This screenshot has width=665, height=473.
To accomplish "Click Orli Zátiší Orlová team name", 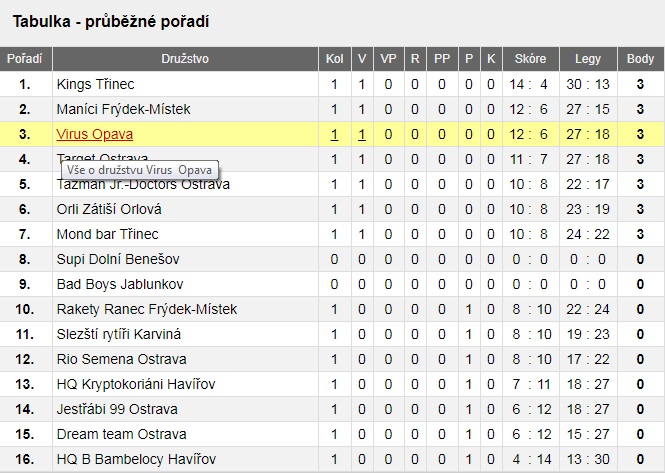I will (x=109, y=210).
